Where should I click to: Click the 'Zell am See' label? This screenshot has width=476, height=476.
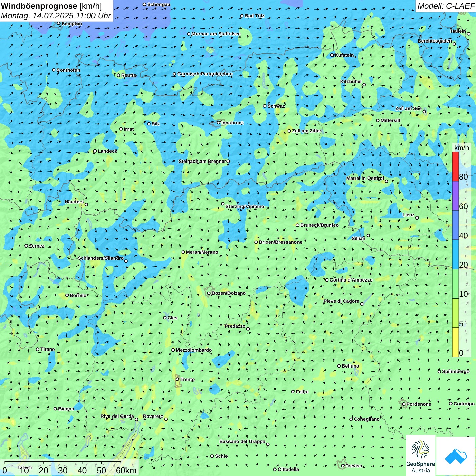click(x=408, y=108)
